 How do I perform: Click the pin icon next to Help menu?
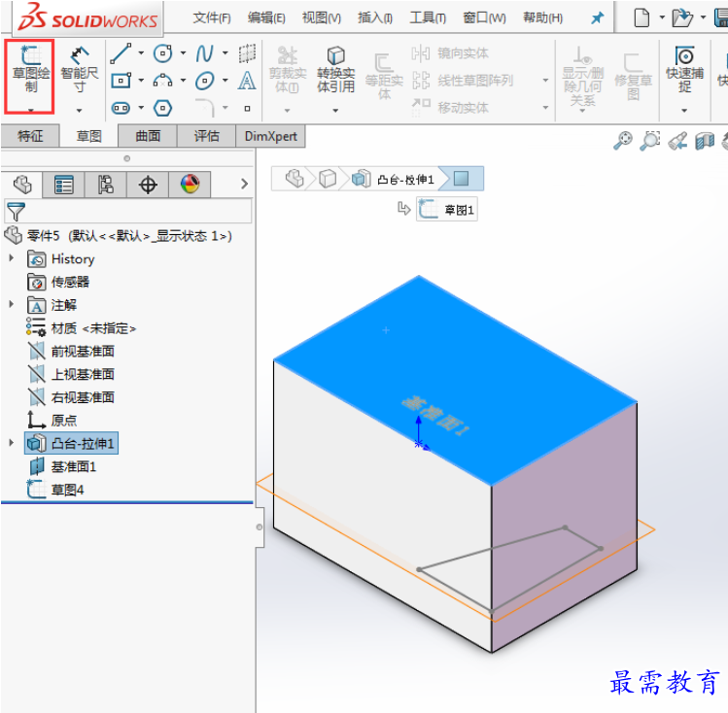(x=597, y=18)
